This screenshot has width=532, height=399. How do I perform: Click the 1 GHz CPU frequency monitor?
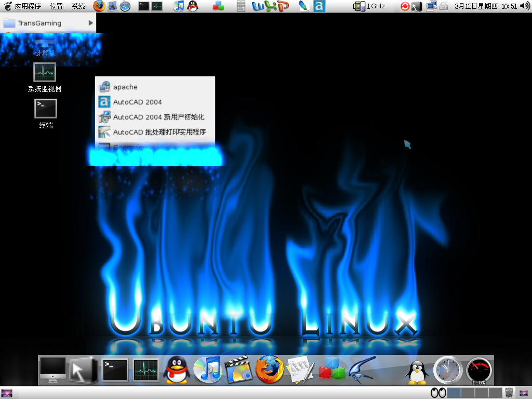click(369, 6)
